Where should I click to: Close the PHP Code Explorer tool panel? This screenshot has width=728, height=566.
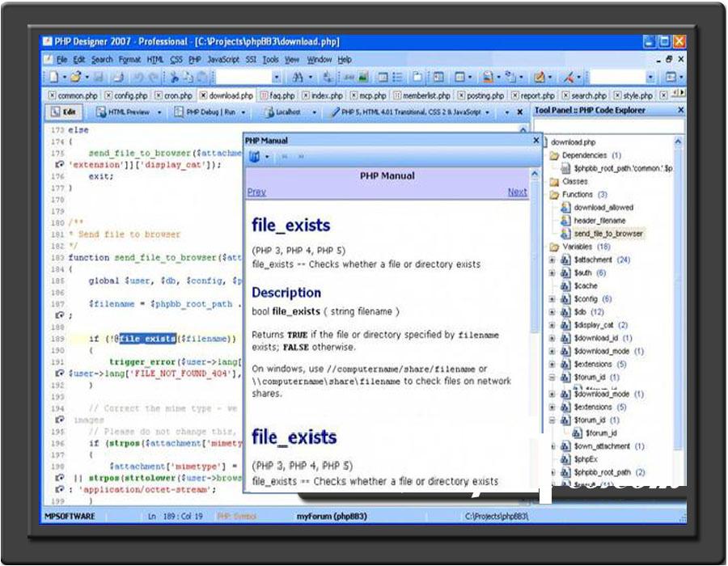click(x=680, y=110)
